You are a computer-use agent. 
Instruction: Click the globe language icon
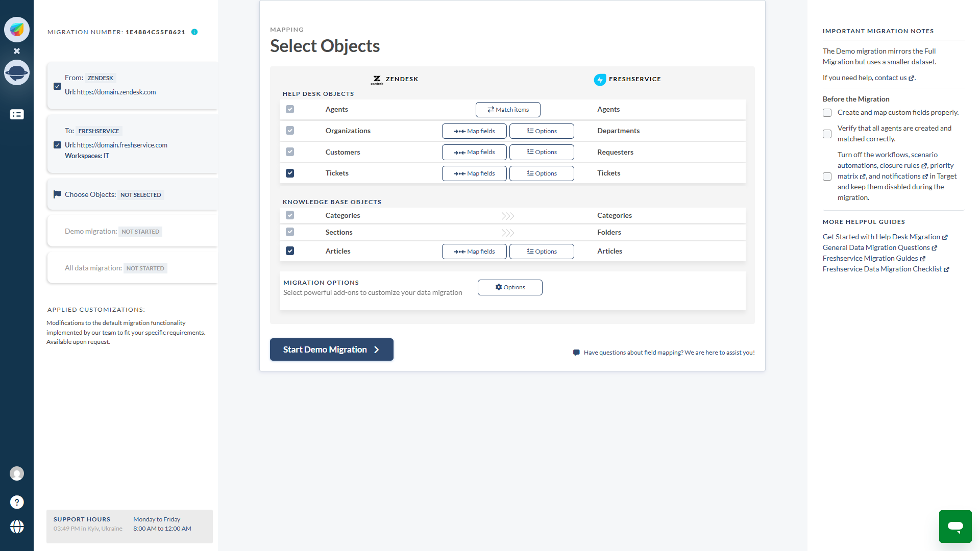17,527
